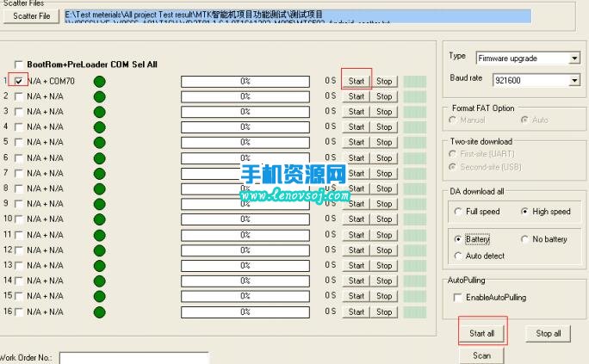
Task: Click Start for row 5
Action: click(x=356, y=142)
